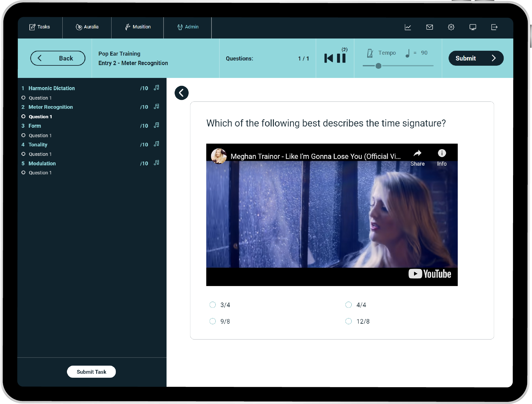Pause playback with the pause control
Image resolution: width=532 pixels, height=404 pixels.
point(341,58)
